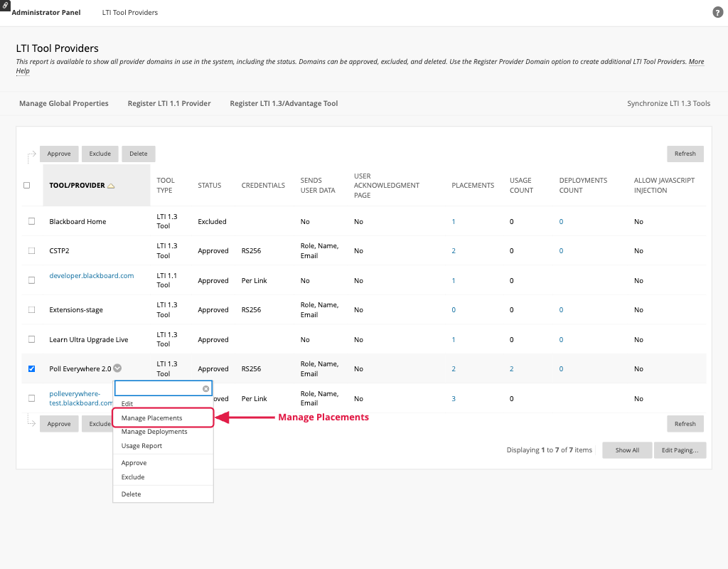This screenshot has width=728, height=569.
Task: Click the top Delete button
Action: click(139, 154)
